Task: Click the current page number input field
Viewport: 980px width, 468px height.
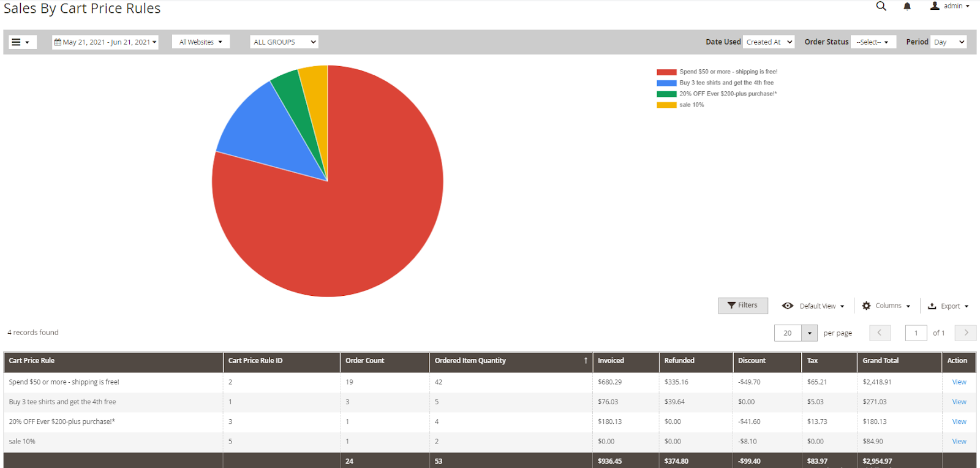Action: click(x=916, y=333)
